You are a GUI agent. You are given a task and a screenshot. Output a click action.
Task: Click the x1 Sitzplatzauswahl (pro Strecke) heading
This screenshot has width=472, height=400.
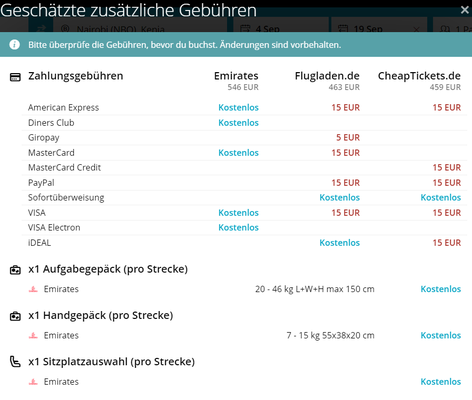click(112, 362)
